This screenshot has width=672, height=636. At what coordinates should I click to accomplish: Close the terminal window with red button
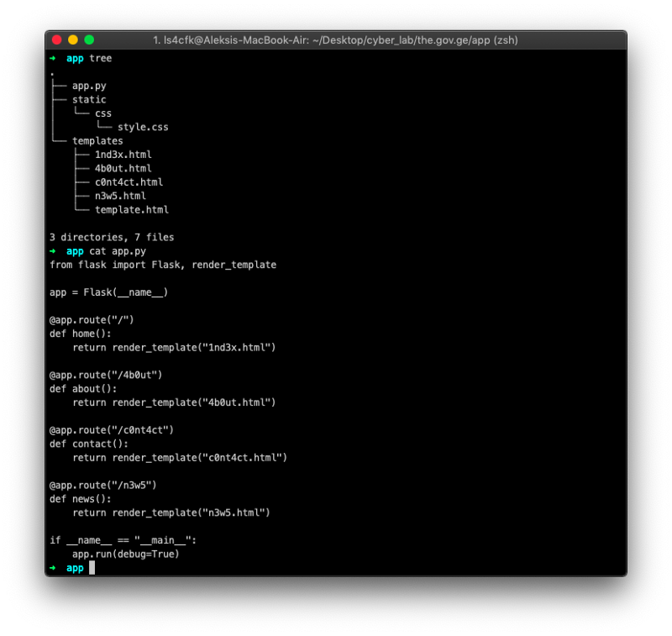56,40
